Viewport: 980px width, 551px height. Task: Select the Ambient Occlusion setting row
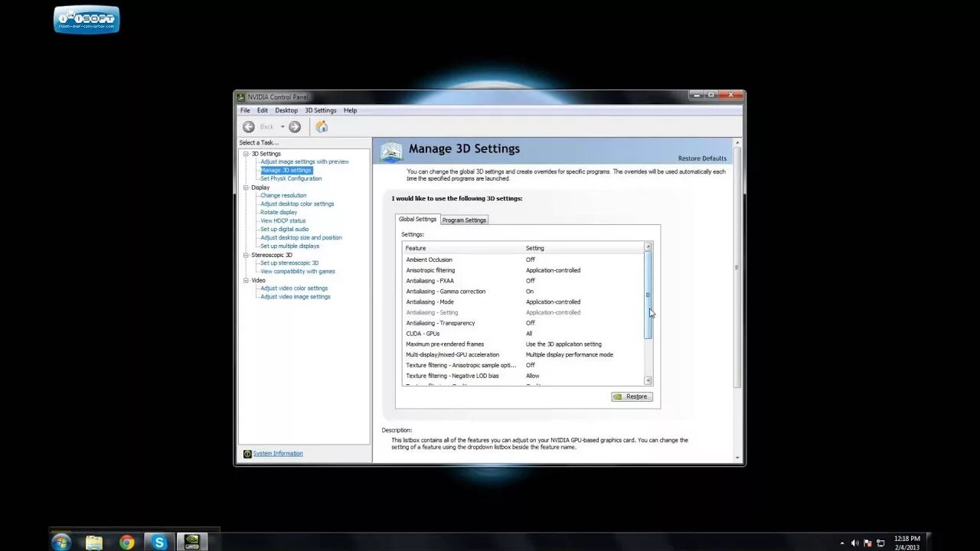coord(524,259)
